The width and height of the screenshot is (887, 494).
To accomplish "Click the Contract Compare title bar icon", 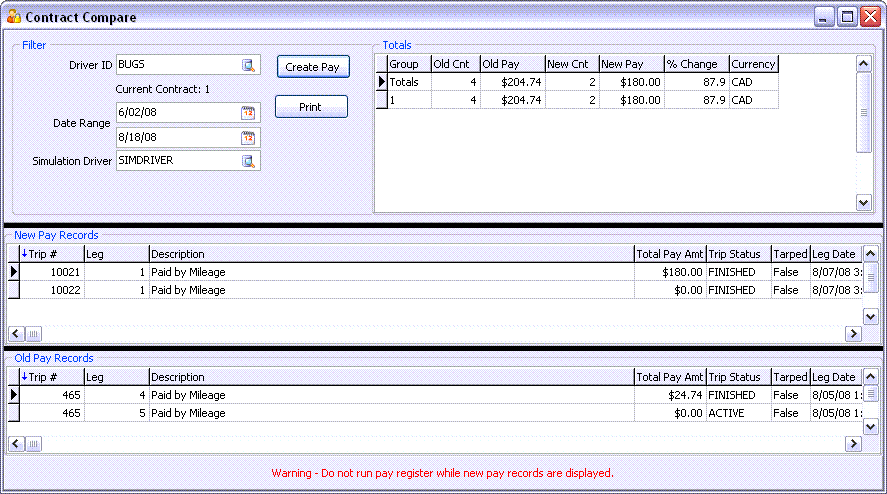I will pyautogui.click(x=13, y=17).
